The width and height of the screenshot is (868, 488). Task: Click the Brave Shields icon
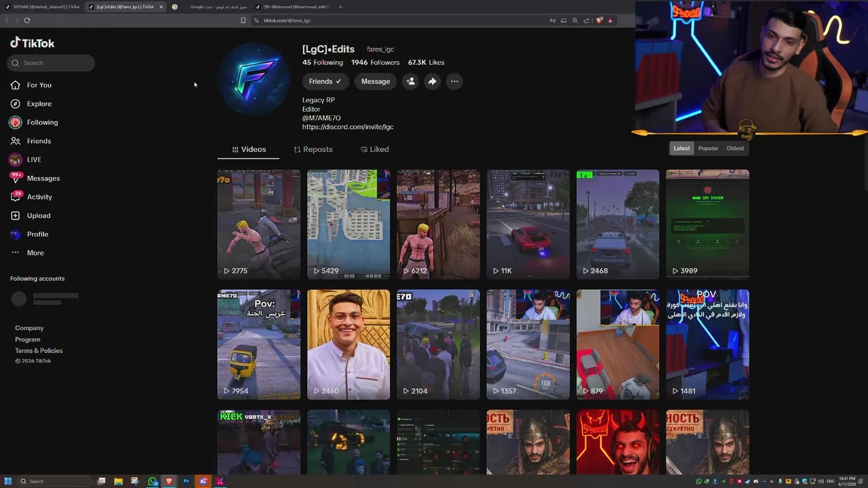click(599, 20)
